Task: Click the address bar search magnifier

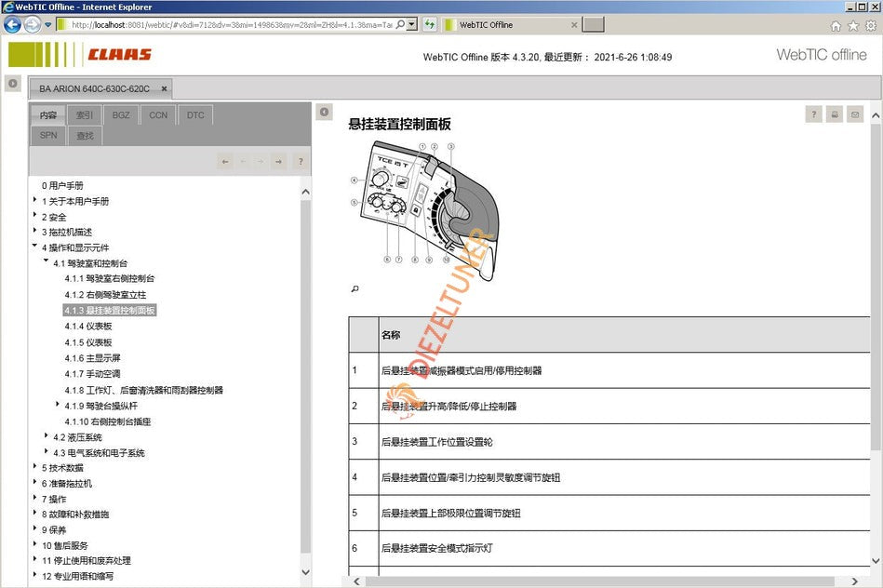Action: pyautogui.click(x=400, y=25)
